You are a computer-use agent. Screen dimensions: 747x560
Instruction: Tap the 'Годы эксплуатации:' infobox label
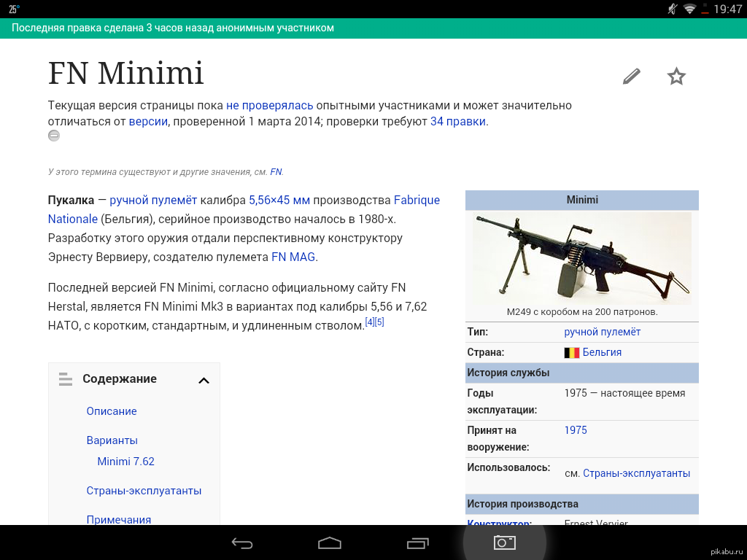[x=502, y=402]
